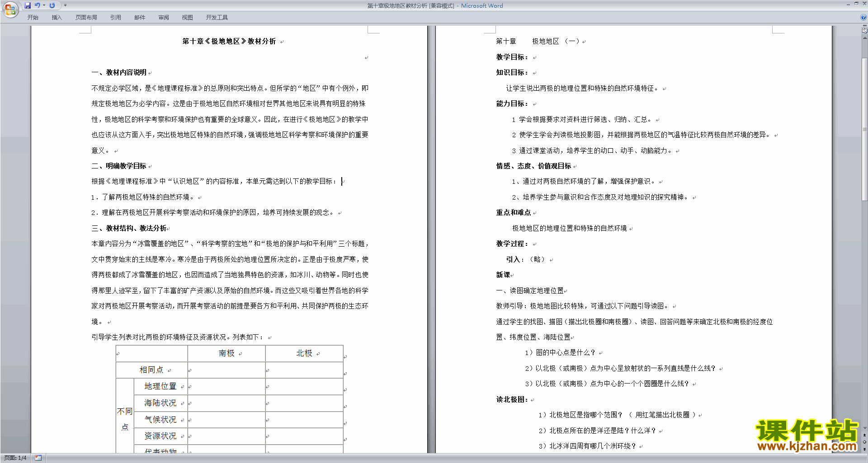Click the 资源状况 table cell
This screenshot has width=868, height=463.
160,436
